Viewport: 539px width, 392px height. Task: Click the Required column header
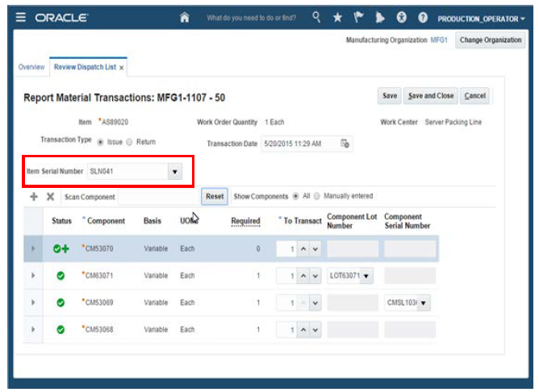[245, 221]
